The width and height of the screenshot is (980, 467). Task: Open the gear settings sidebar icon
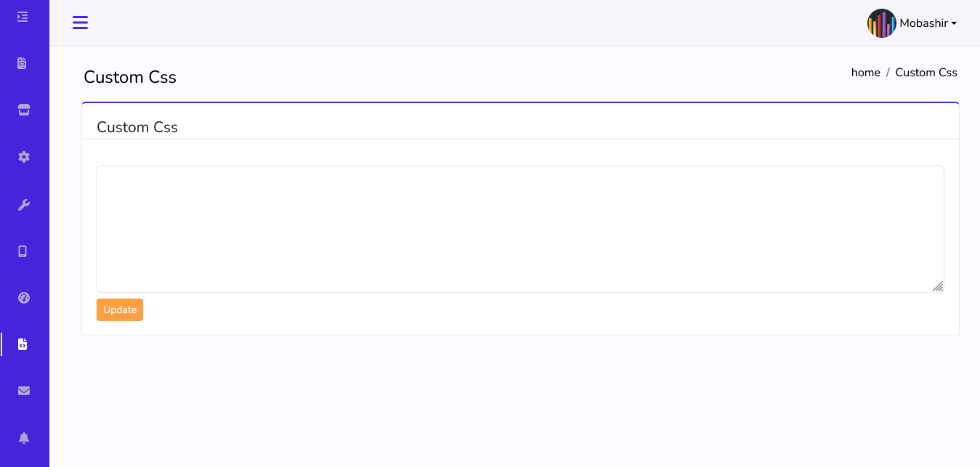point(24,157)
